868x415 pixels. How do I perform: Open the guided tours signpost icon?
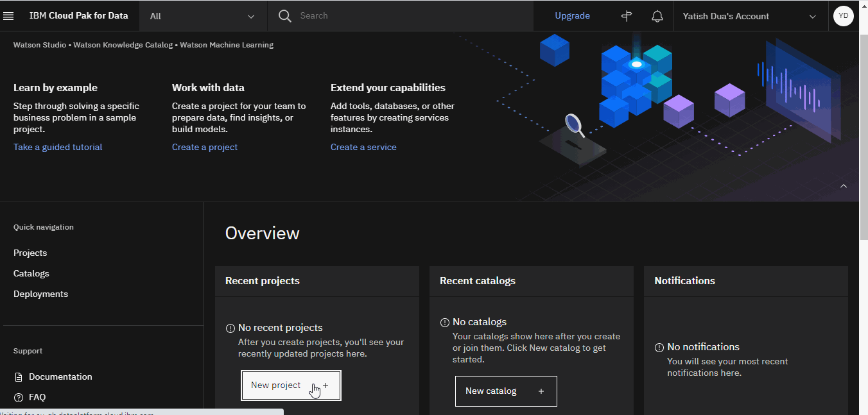click(627, 16)
